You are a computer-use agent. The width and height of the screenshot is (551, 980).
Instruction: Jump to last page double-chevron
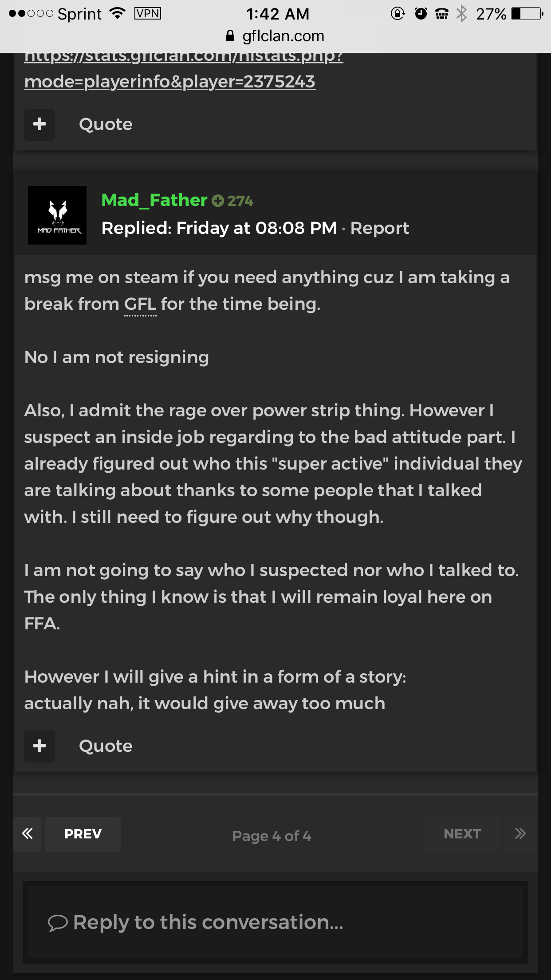click(x=520, y=834)
